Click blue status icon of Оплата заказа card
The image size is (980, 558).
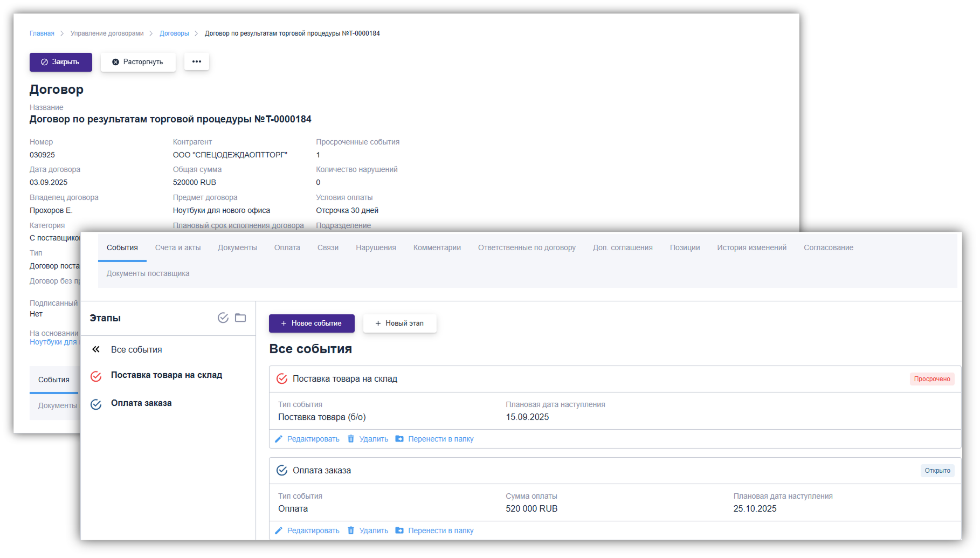pos(282,471)
